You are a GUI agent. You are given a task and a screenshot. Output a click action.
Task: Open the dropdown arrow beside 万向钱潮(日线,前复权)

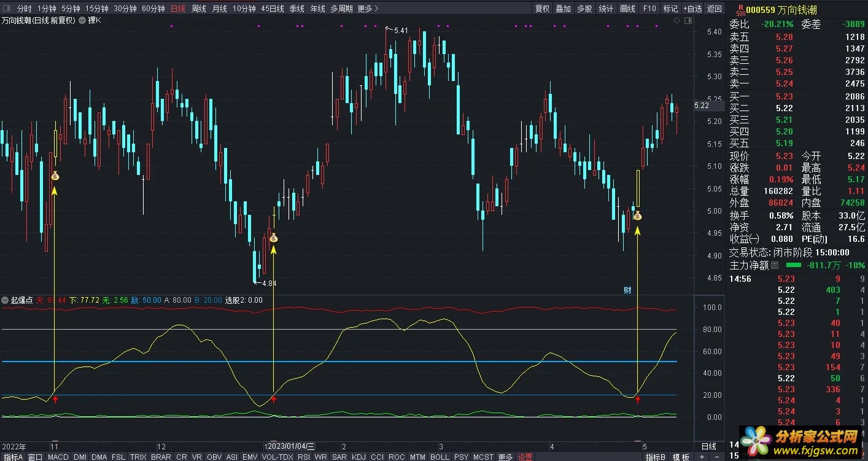82,20
